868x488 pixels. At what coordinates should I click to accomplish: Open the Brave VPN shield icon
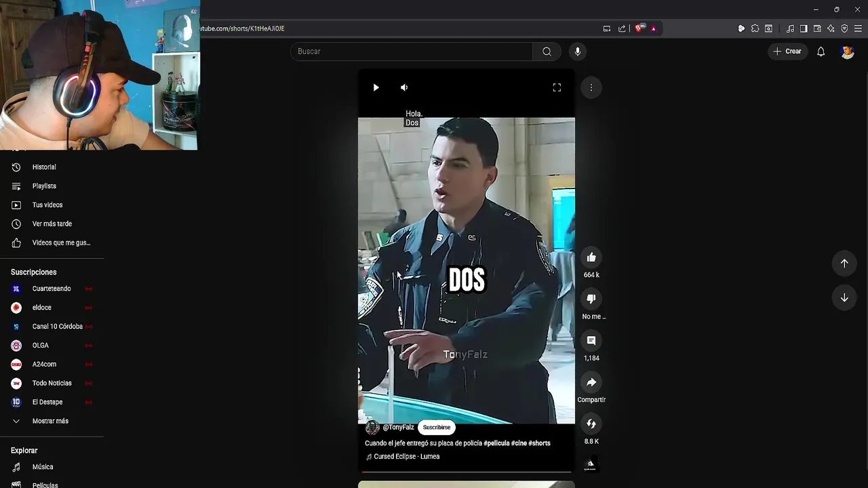[844, 28]
